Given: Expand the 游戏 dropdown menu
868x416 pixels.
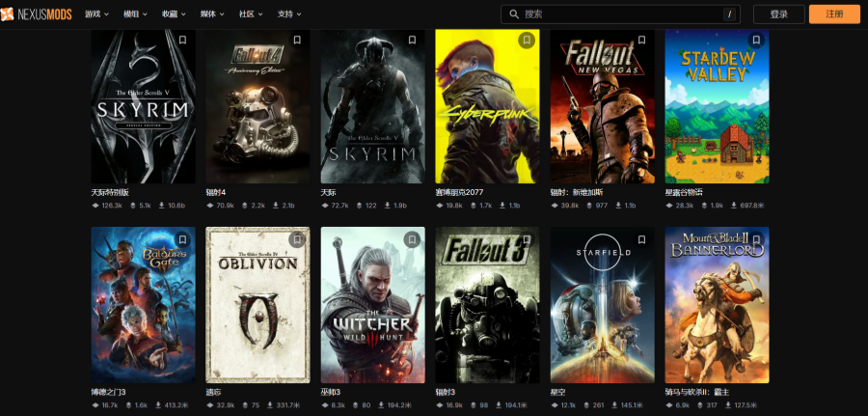Looking at the screenshot, I should (96, 14).
